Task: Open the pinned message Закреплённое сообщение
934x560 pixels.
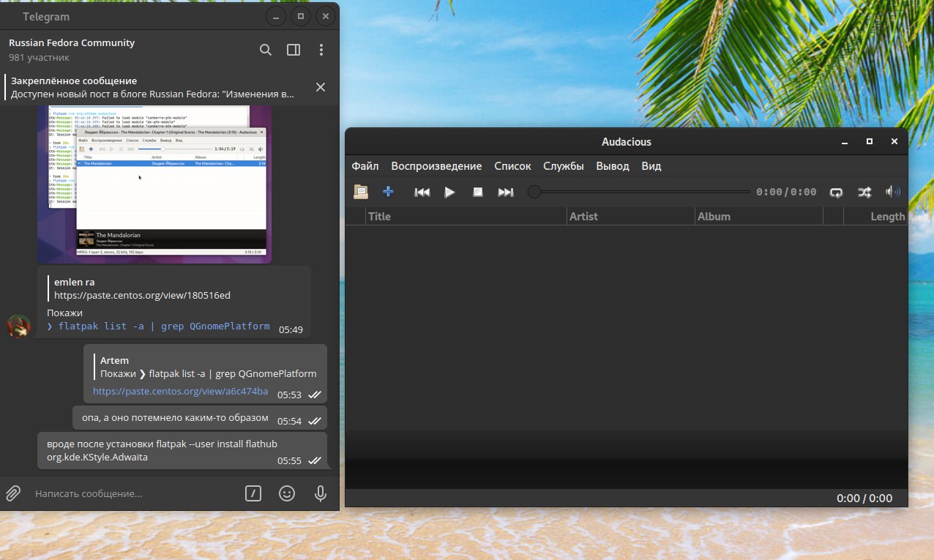Action: pos(152,87)
